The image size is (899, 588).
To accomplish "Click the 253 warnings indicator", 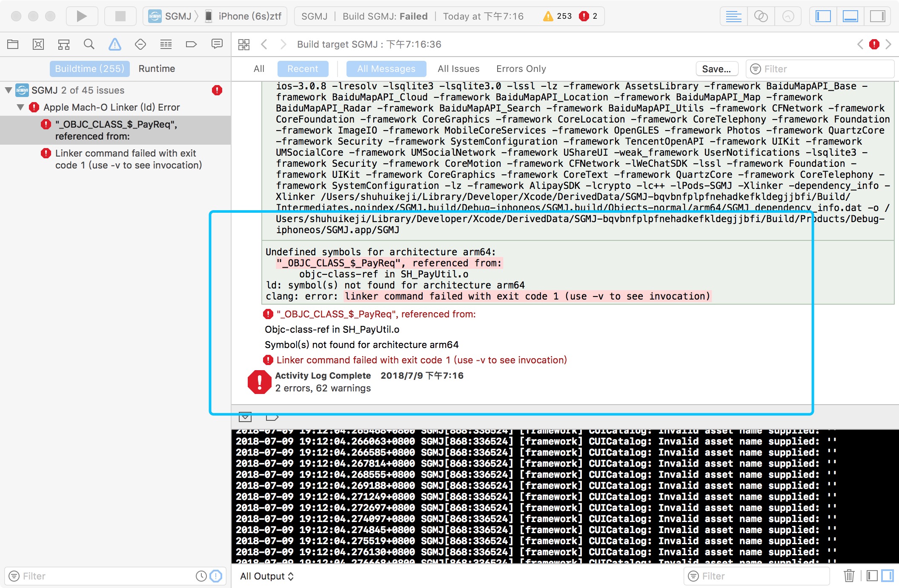I will pos(558,16).
